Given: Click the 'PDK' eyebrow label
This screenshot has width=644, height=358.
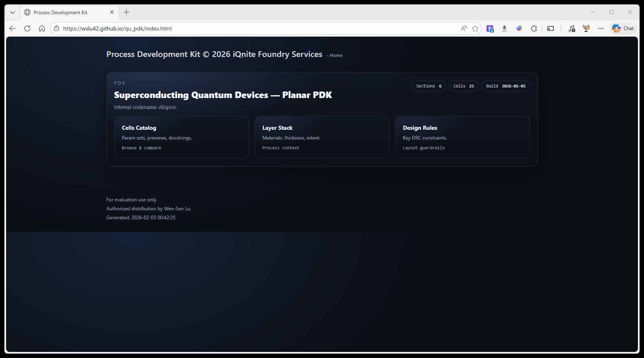Looking at the screenshot, I should pos(120,83).
